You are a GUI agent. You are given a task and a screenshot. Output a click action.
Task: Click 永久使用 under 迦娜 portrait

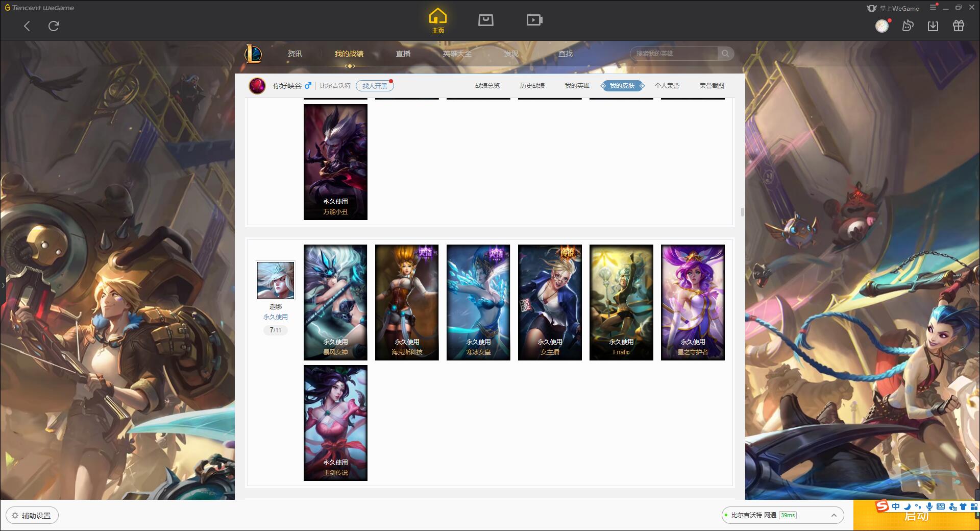click(276, 317)
